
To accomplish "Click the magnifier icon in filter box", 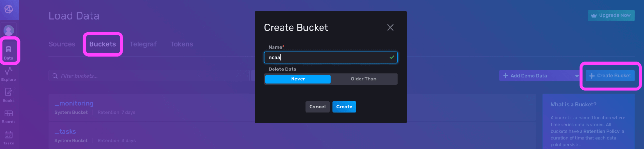I will click(x=55, y=76).
